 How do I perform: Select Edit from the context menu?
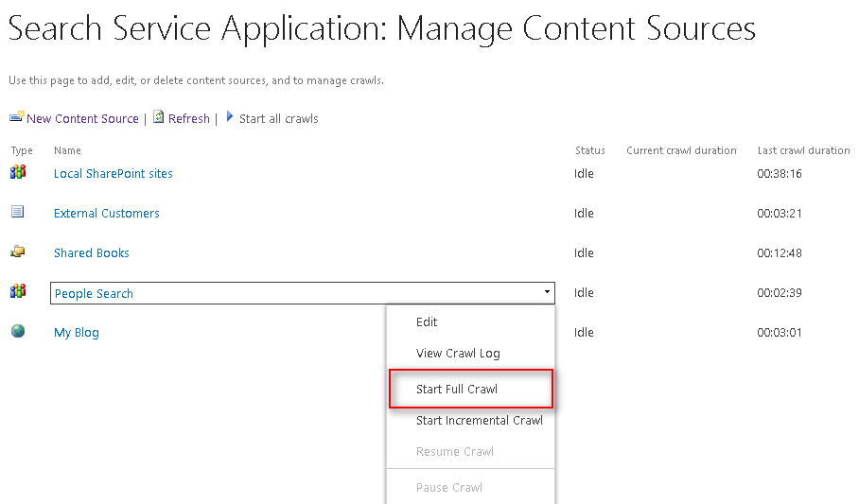pyautogui.click(x=427, y=322)
